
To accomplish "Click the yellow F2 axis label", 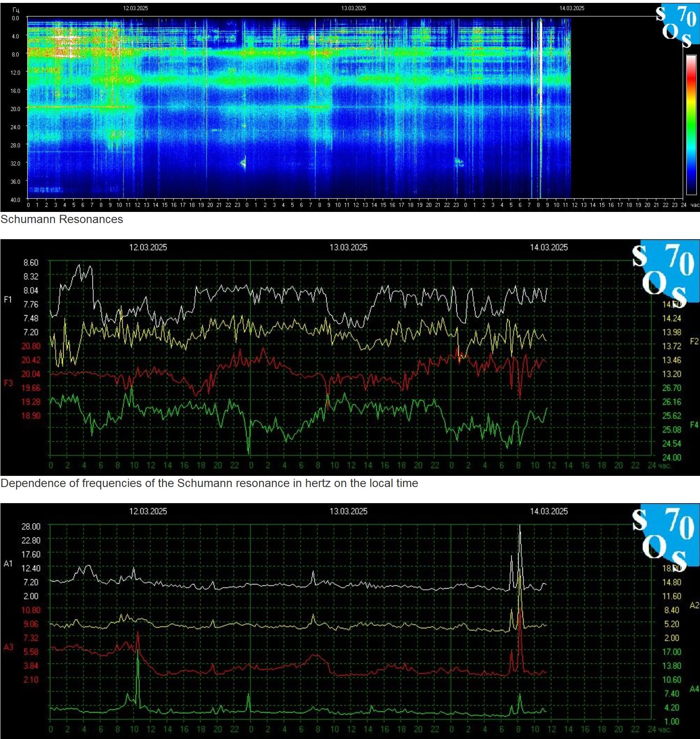I will coord(694,341).
